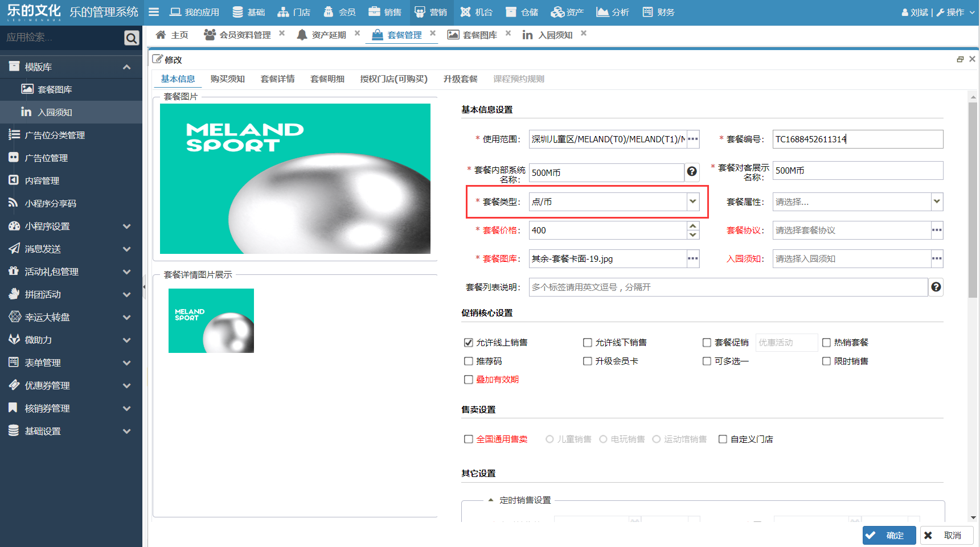Toggle the hamburger menu icon
Viewport: 980px width, 547px height.
154,12
